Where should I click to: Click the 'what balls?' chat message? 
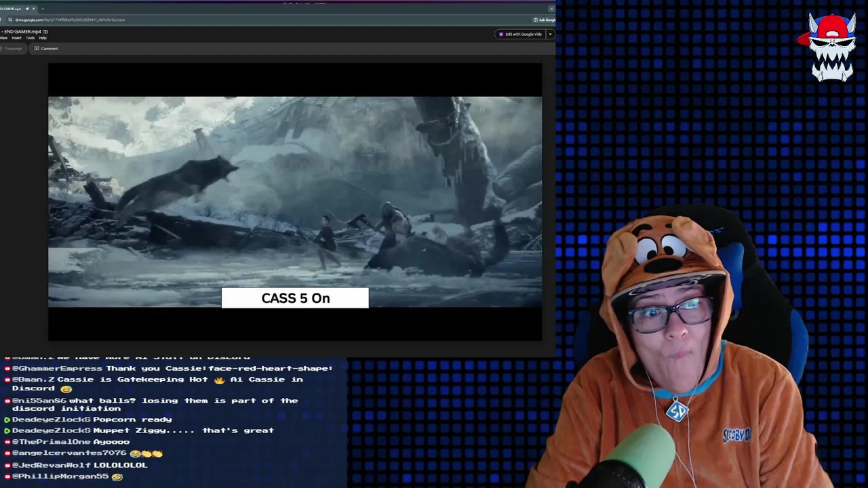pyautogui.click(x=151, y=405)
